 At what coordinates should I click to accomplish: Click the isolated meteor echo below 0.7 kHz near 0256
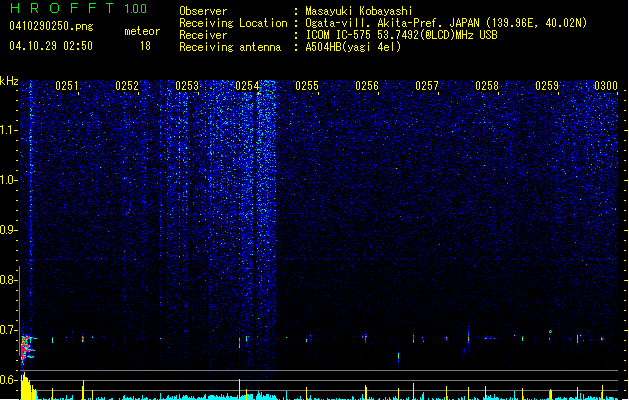[x=398, y=356]
